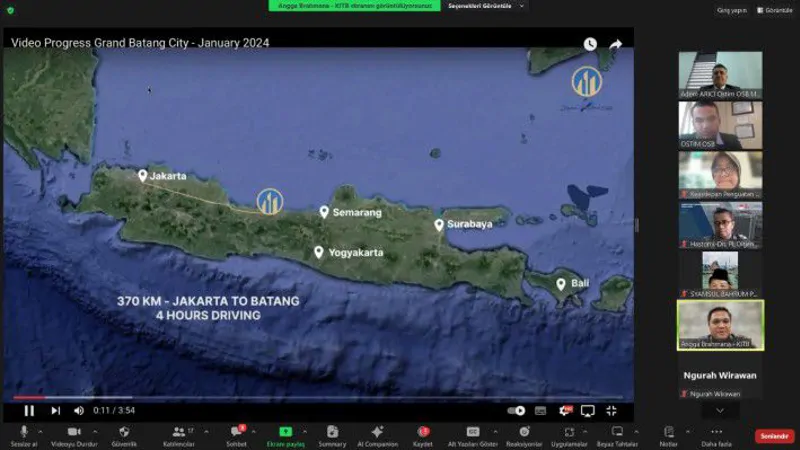Screen dimensions: 800x450
Task: Open the Reaksiyonlar reactions menu
Action: point(524,436)
